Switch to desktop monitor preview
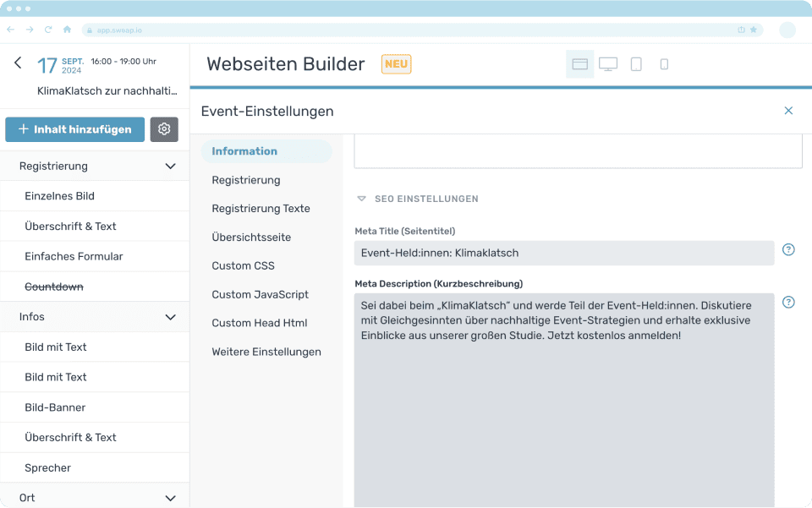 click(607, 64)
